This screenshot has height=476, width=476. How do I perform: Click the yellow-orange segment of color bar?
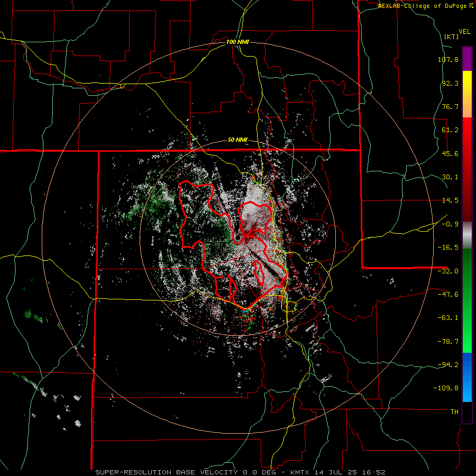pyautogui.click(x=467, y=94)
